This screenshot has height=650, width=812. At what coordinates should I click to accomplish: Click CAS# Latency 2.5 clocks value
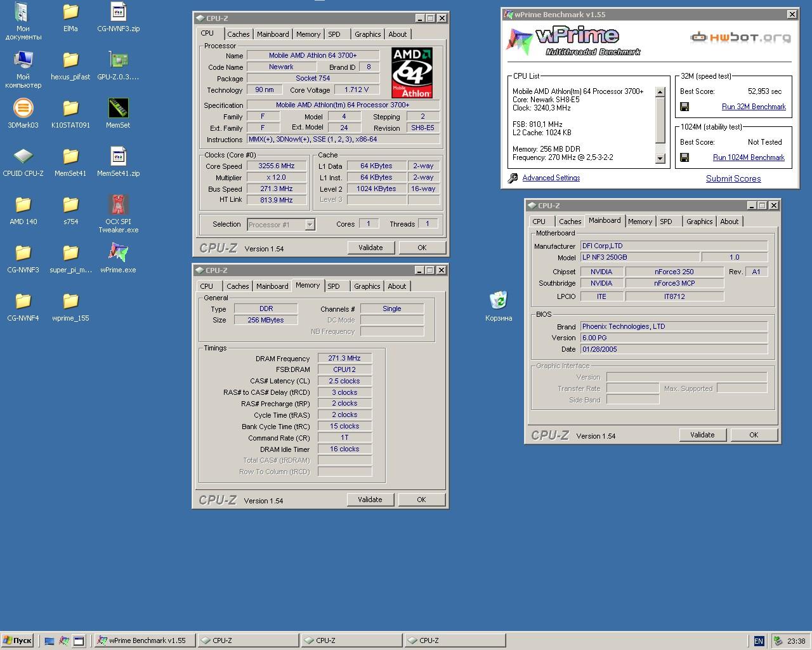pyautogui.click(x=344, y=381)
